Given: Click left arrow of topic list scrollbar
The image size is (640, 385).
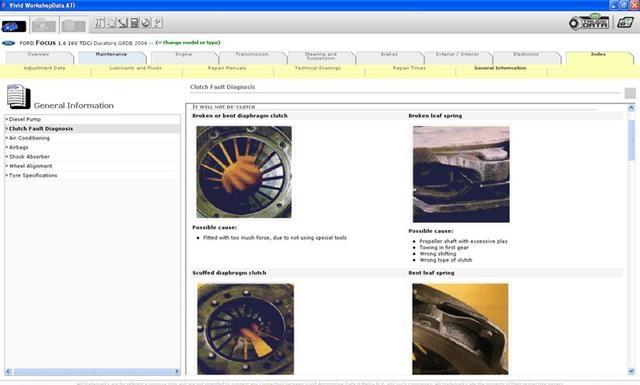Looking at the screenshot, I should (8, 372).
